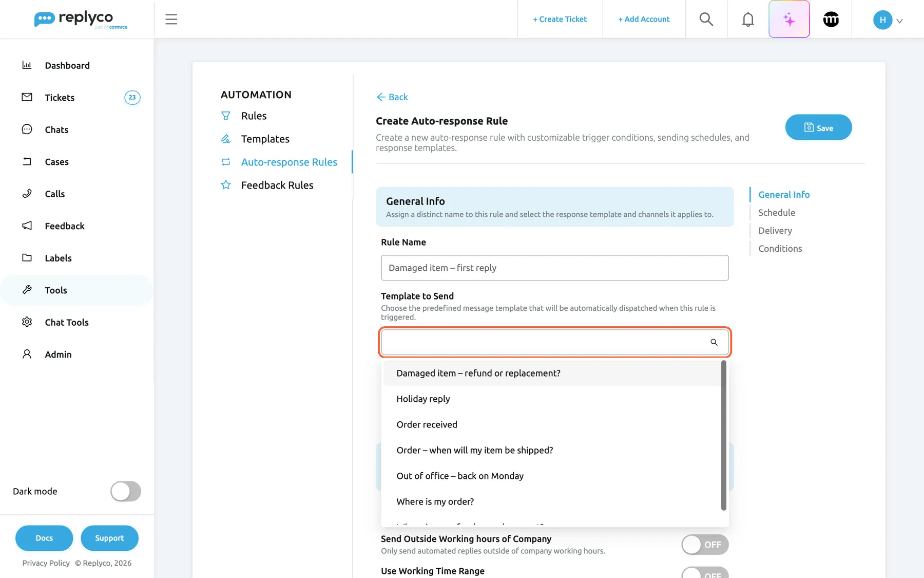Open the hamburger menu icon
Screen dimensions: 924x578
click(x=171, y=20)
